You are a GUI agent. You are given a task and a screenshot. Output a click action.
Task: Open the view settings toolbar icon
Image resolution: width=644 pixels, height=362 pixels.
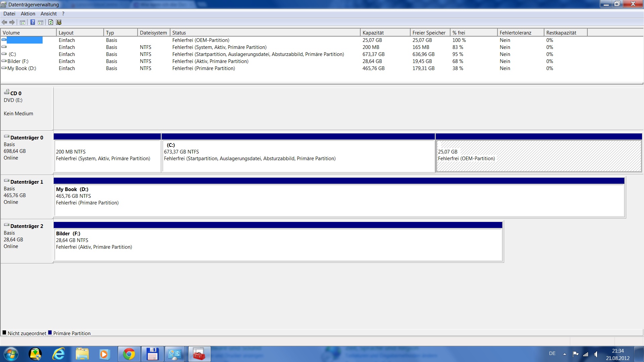coord(59,22)
